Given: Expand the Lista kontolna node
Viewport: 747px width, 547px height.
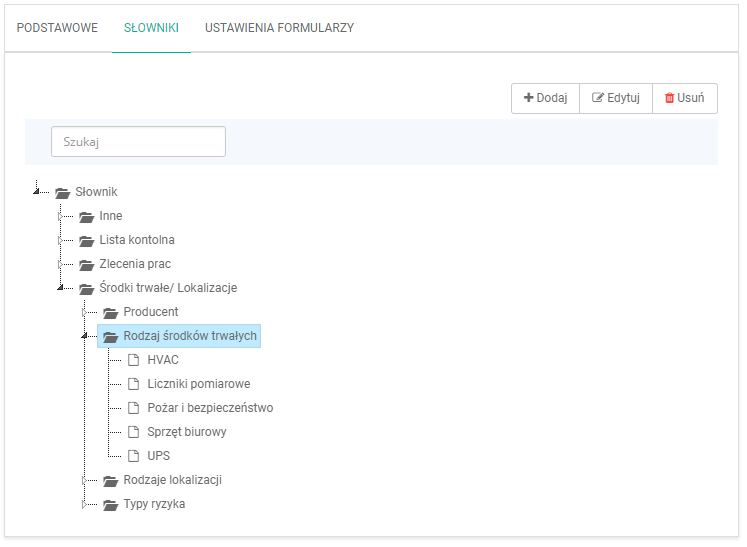Looking at the screenshot, I should [x=61, y=240].
